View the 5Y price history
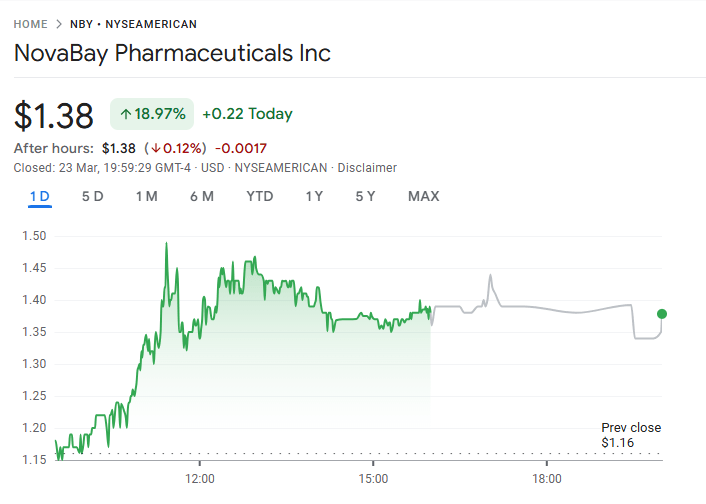Screen dimensions: 706x504 point(366,196)
